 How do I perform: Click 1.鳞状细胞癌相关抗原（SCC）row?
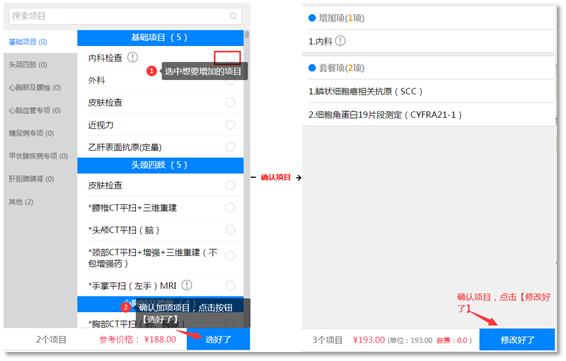pos(429,91)
